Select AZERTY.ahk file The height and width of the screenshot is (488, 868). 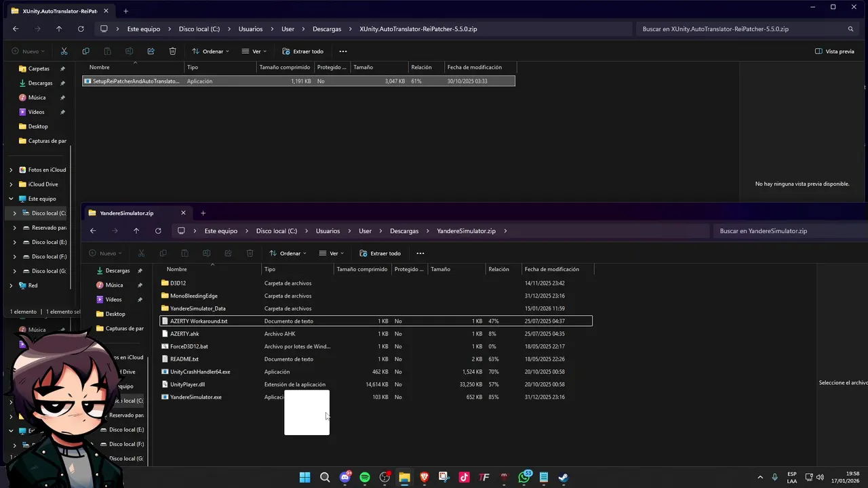point(376,333)
